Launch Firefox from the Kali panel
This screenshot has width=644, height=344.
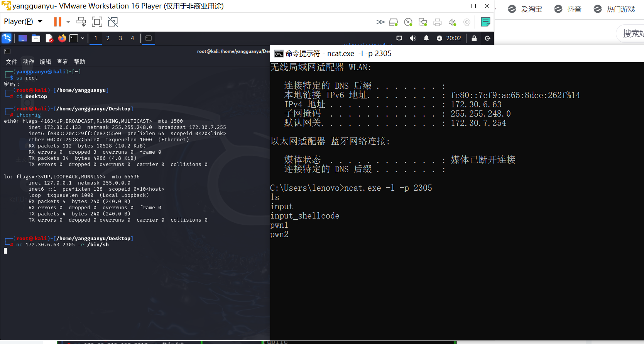[62, 38]
